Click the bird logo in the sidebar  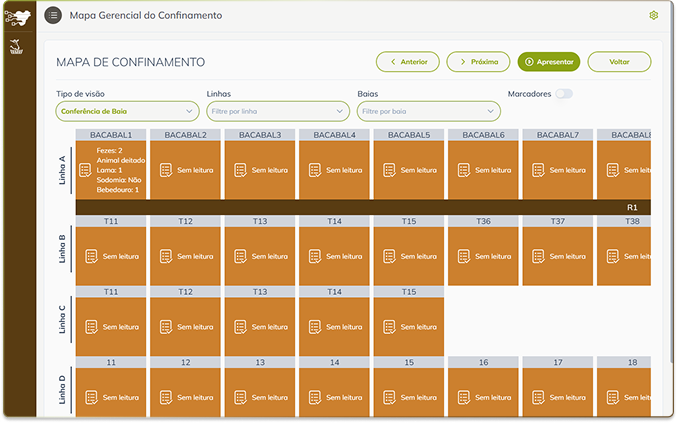point(18,17)
